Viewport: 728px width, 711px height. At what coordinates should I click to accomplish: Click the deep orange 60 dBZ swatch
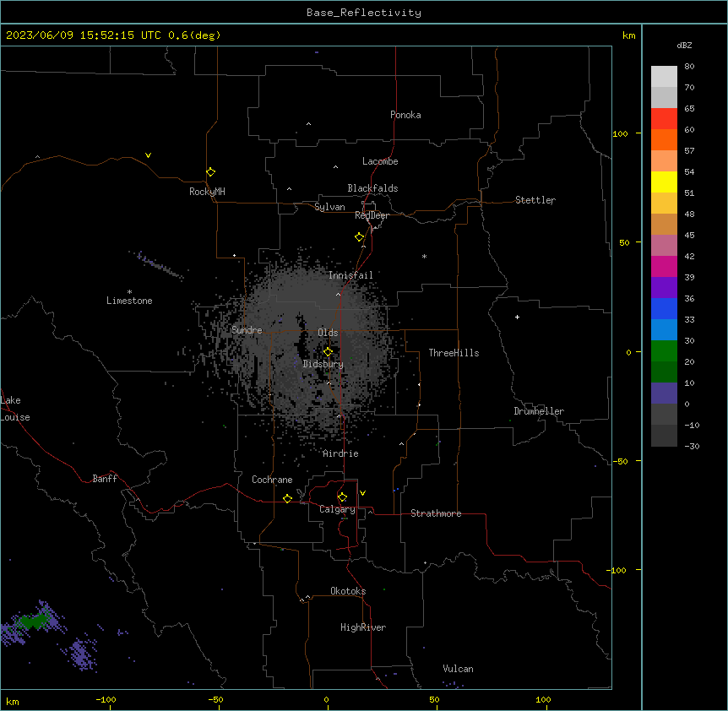pos(664,139)
